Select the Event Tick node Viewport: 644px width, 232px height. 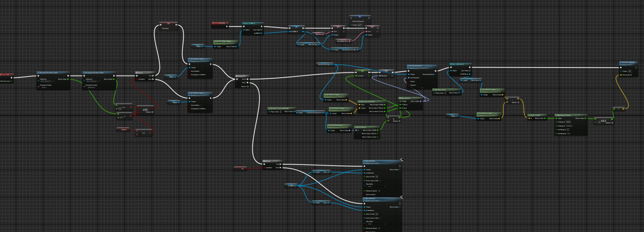[5, 75]
